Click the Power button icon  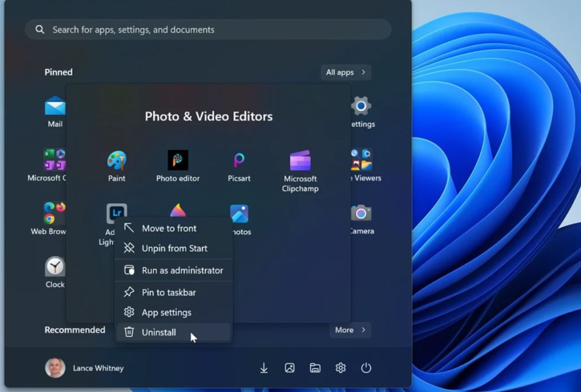(x=366, y=368)
